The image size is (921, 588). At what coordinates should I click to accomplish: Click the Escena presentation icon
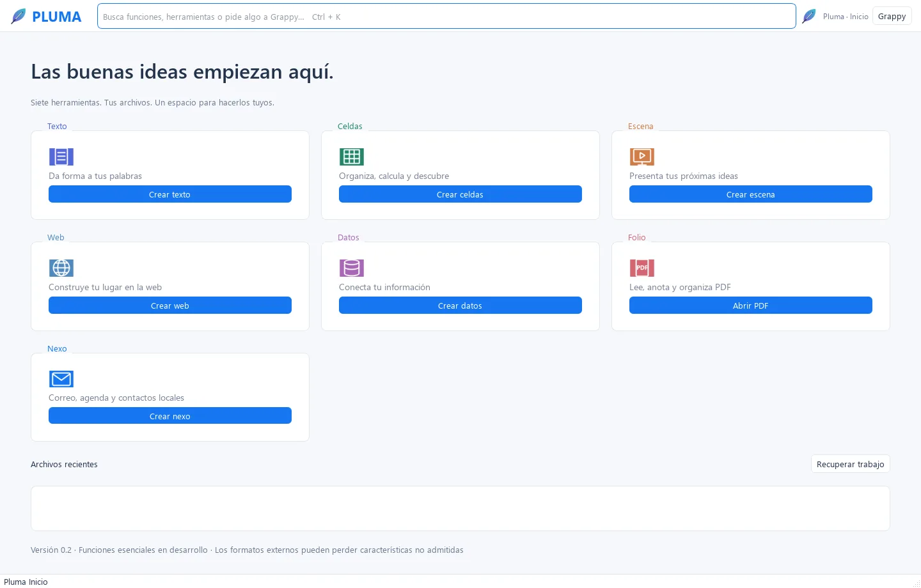642,157
